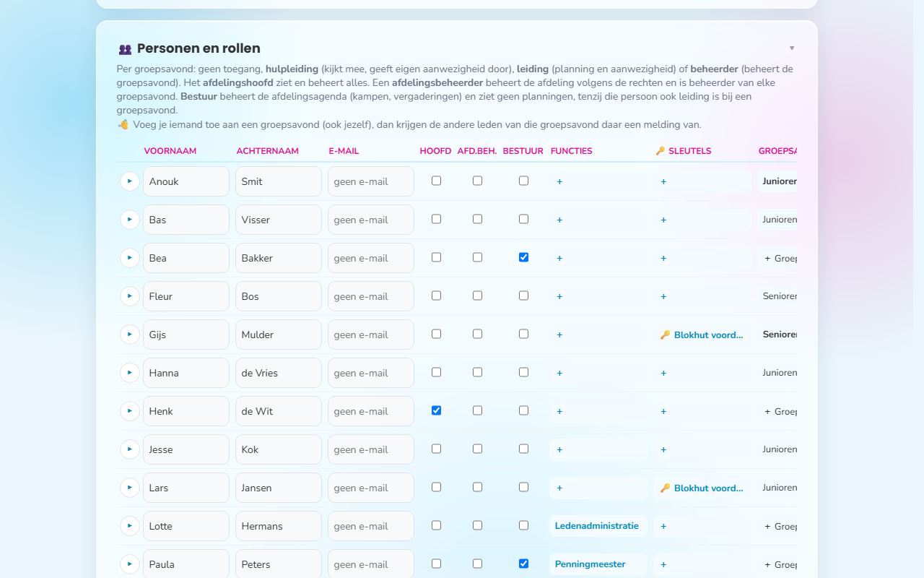Expand the row for Bas Visser
The image size is (924, 578).
(130, 220)
